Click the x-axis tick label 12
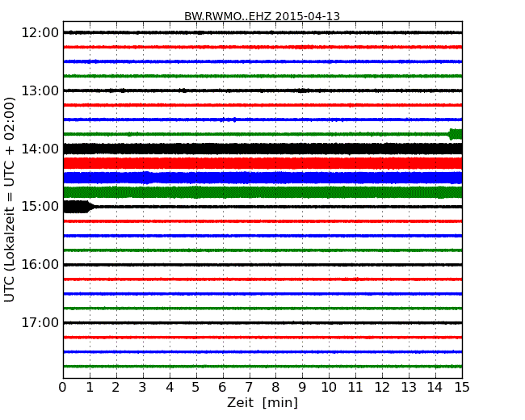This screenshot has height=420, width=525. (x=382, y=388)
